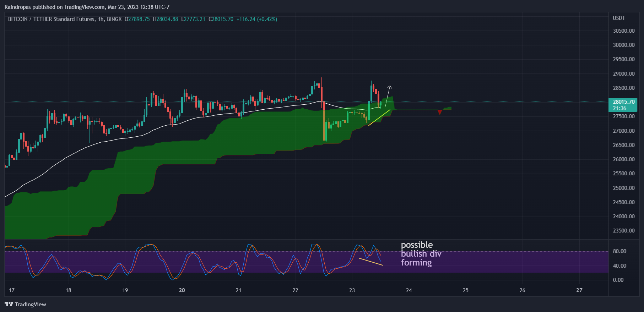This screenshot has width=644, height=312.
Task: Click the 'possible bullish div forming' annotation
Action: (x=421, y=254)
